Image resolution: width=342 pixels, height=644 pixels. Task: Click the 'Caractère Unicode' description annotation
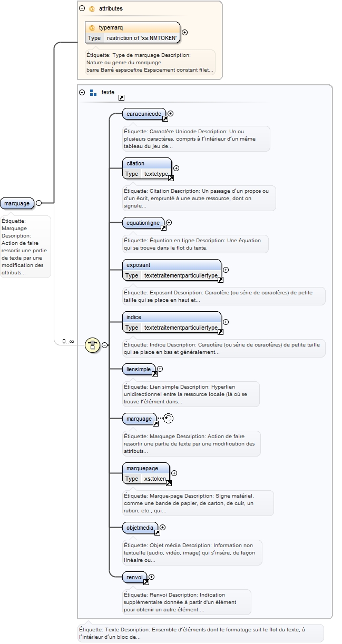tap(196, 139)
